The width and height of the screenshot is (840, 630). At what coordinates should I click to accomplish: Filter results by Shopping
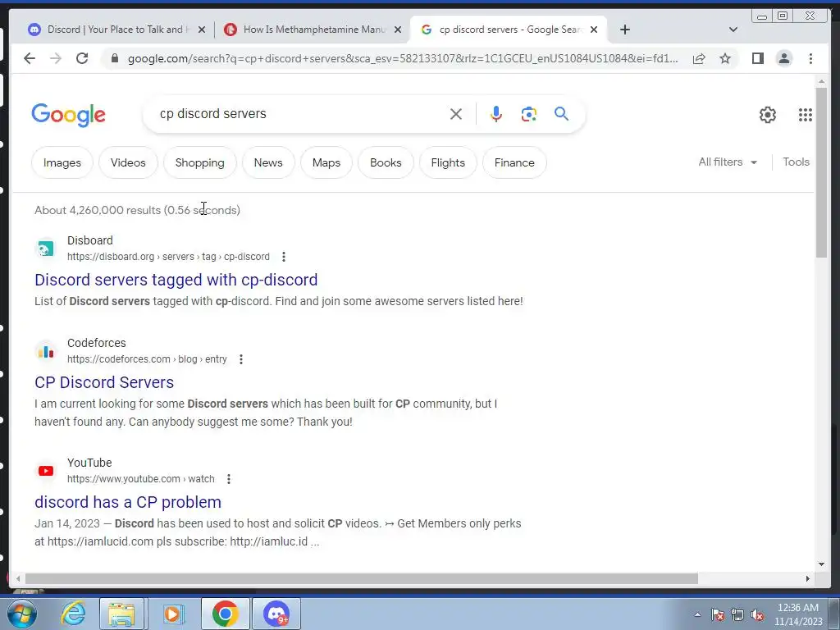(x=200, y=162)
